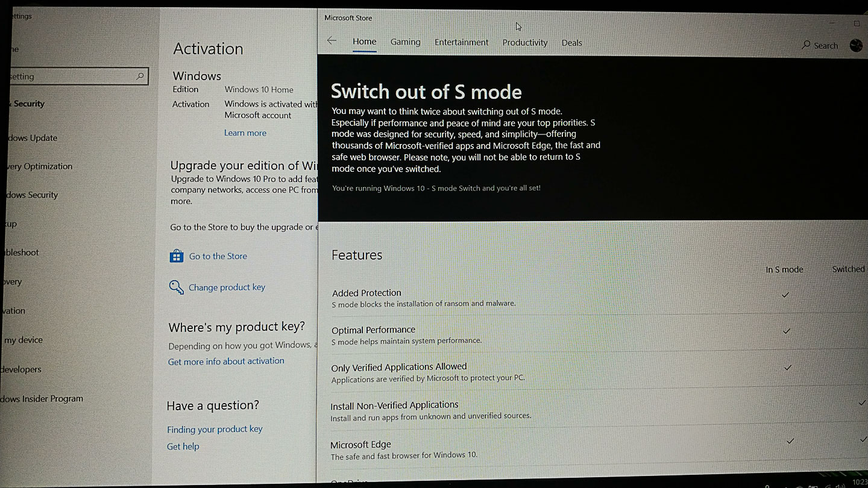Click Only Verified Applications Allowed text
This screenshot has width=868, height=488.
pyautogui.click(x=399, y=366)
